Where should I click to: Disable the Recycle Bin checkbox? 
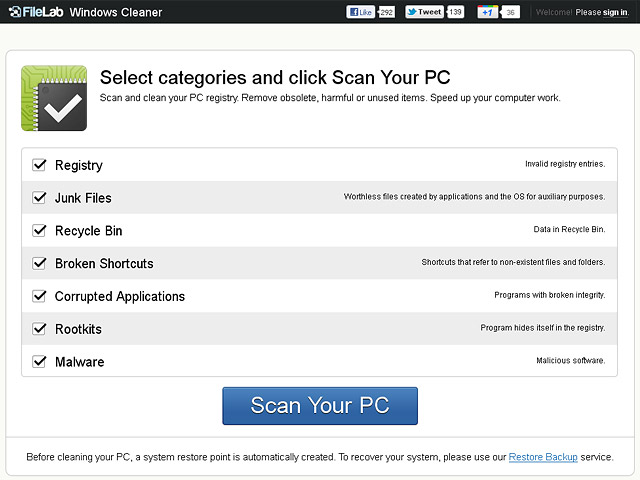pos(39,230)
